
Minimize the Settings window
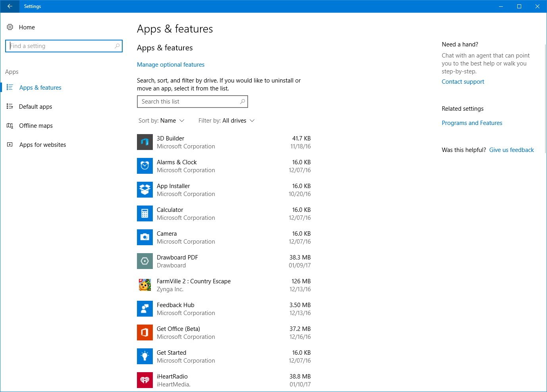[501, 6]
